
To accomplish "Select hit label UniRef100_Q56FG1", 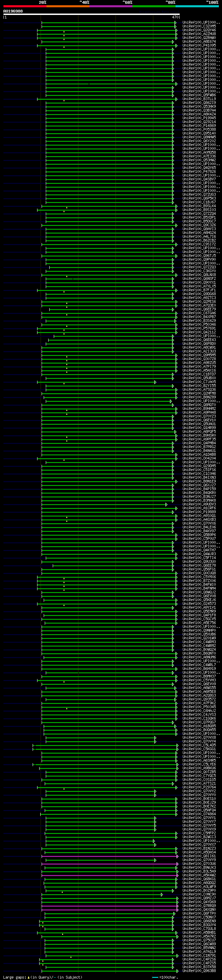I will click(x=199, y=569).
